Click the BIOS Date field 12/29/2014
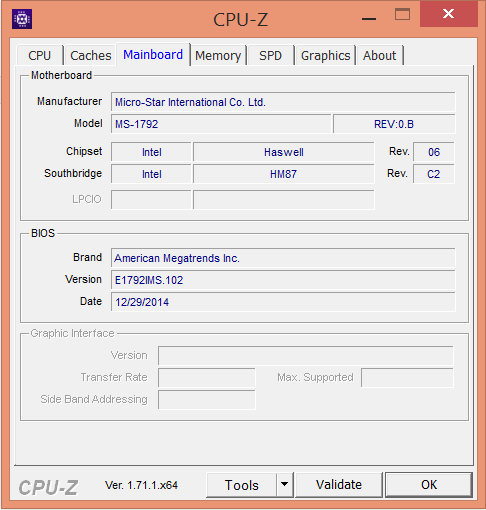This screenshot has width=486, height=510. click(x=283, y=302)
